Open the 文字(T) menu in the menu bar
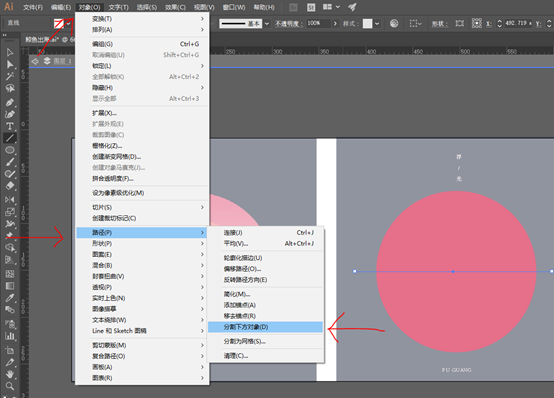 (x=118, y=7)
